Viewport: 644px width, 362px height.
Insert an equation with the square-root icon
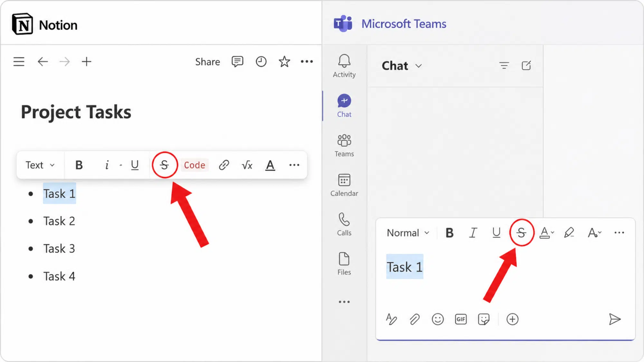247,165
